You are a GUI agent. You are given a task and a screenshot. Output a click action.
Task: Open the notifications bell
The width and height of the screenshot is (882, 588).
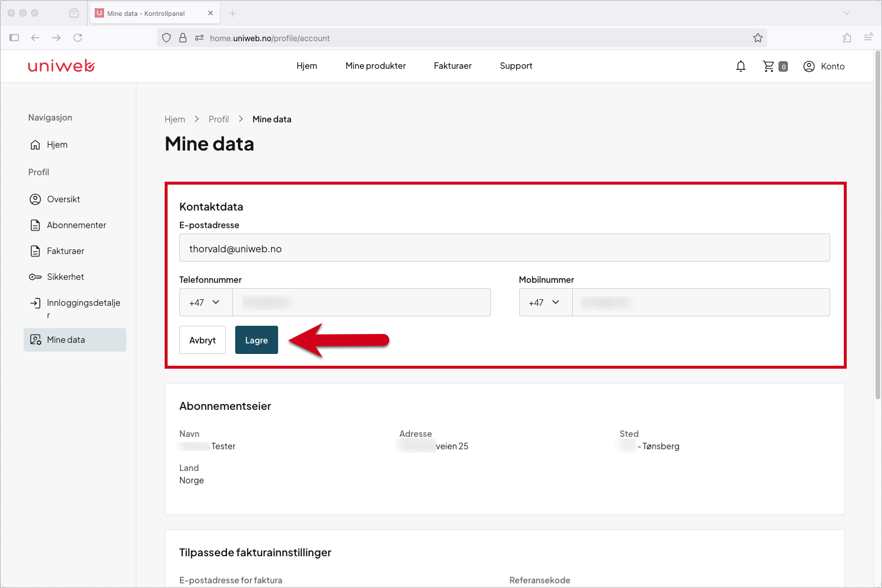[741, 66]
